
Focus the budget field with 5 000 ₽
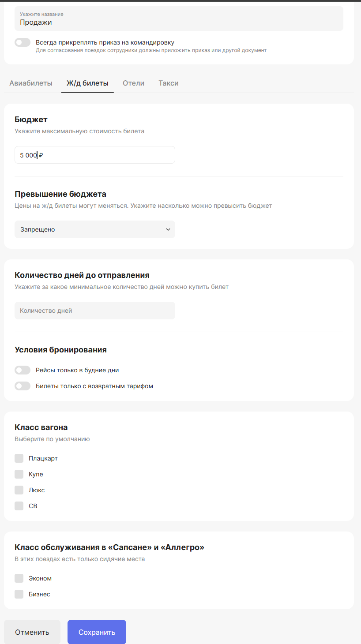point(95,155)
